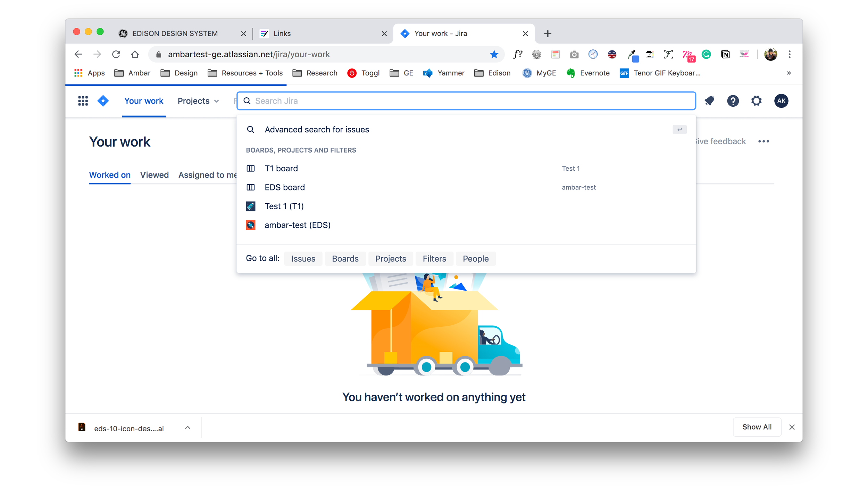Viewport: 868px width, 489px height.
Task: Open Advanced search for issues
Action: (466, 129)
